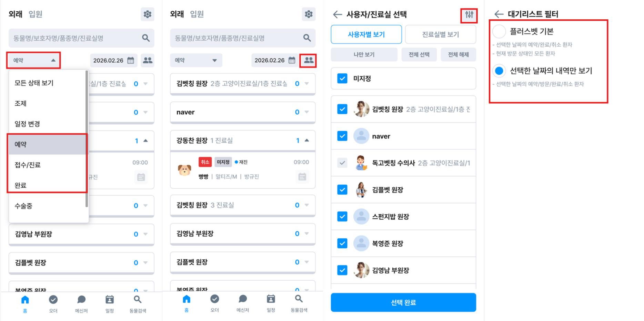This screenshot has height=321, width=644.
Task: Open 메신저 in first panel's bottom navigation
Action: (x=81, y=304)
